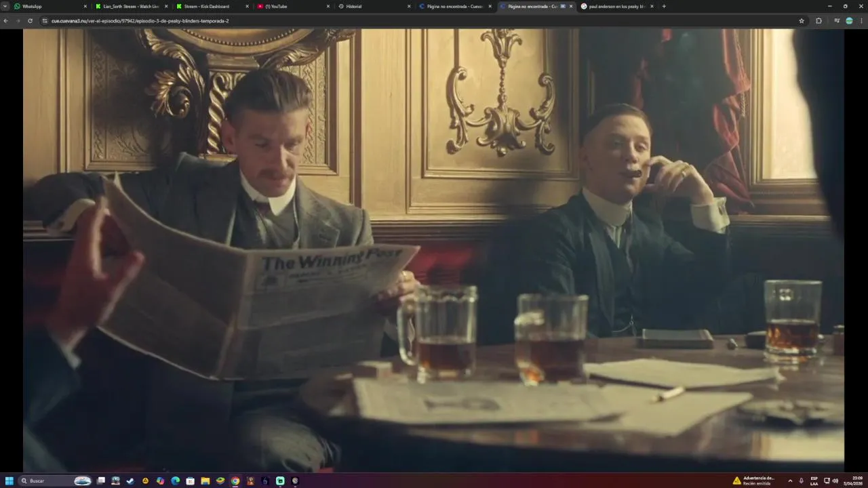
Task: Open network settings from the tray
Action: tap(827, 481)
